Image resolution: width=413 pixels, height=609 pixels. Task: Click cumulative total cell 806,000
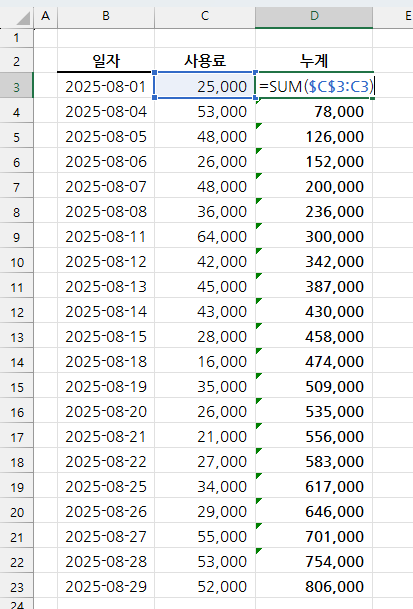pos(314,586)
